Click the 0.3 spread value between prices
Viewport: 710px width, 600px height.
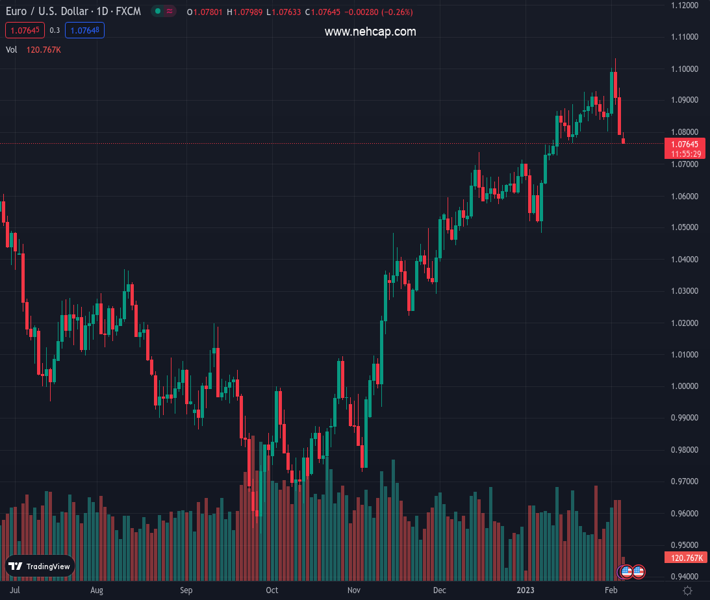(55, 30)
